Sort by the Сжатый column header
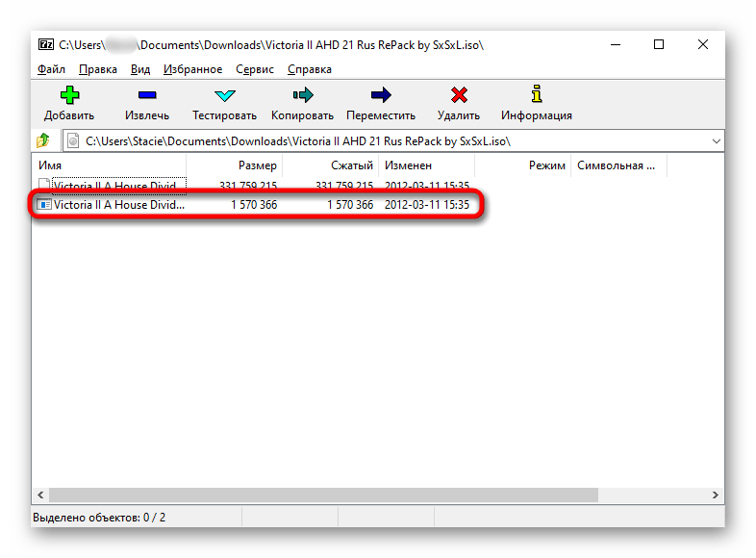756x558 pixels. [331, 165]
